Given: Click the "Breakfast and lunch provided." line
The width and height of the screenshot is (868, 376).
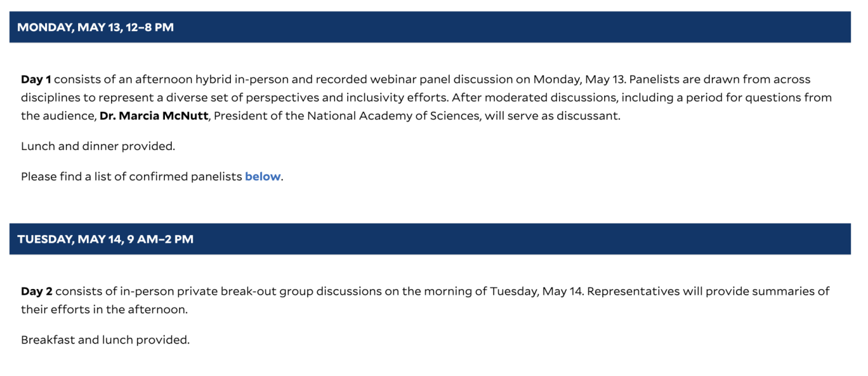Looking at the screenshot, I should click(x=105, y=340).
